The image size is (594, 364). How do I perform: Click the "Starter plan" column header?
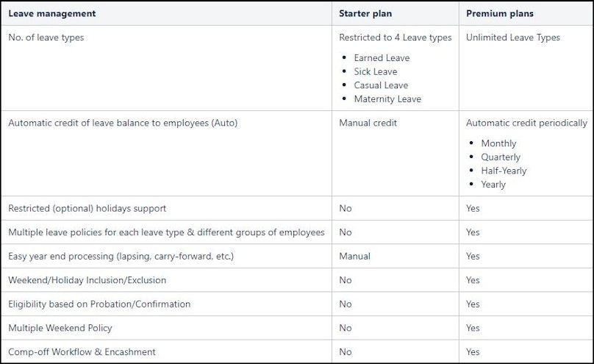364,13
